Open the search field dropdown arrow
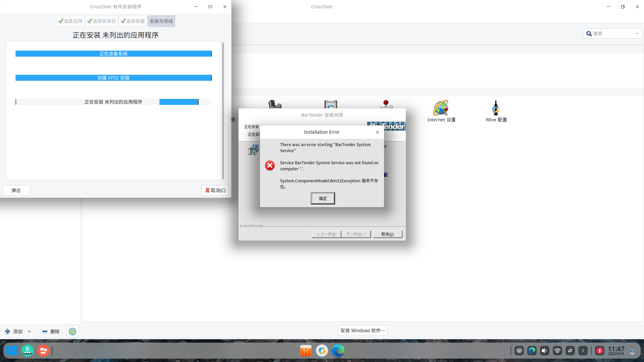This screenshot has height=362, width=644. [637, 34]
